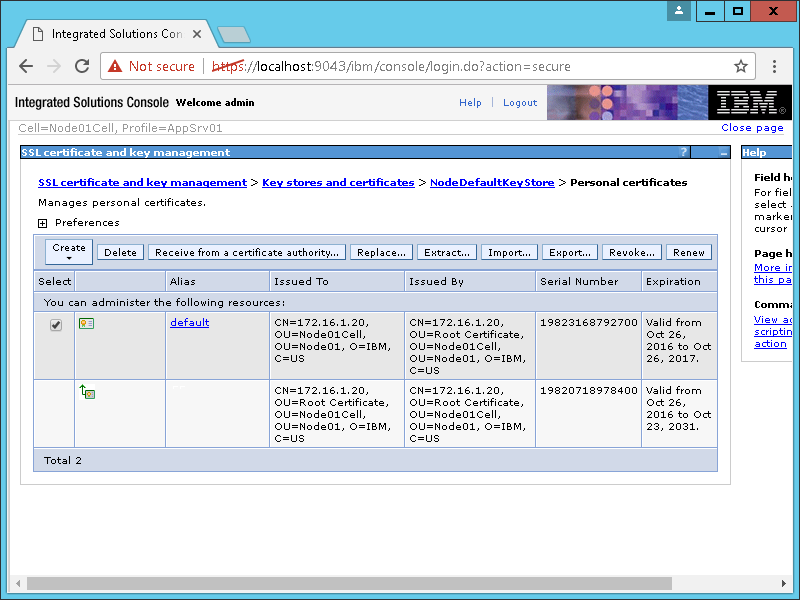Open a new browser tab
800x600 pixels.
tap(233, 35)
